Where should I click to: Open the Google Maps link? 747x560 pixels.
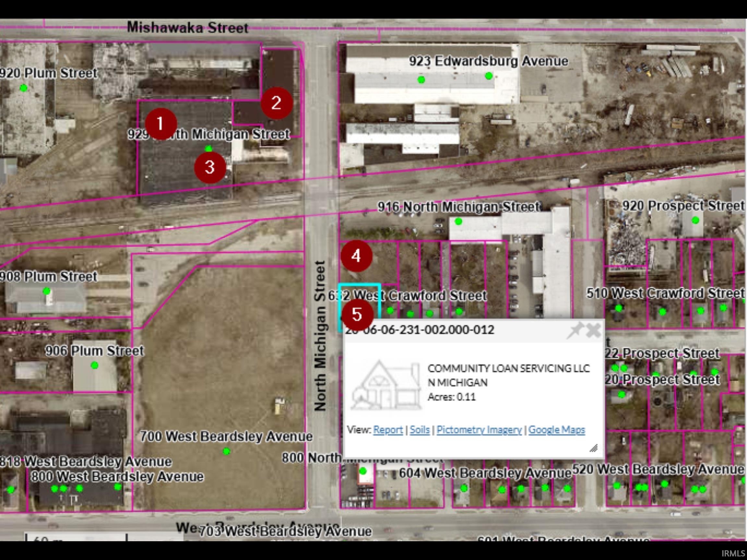(556, 430)
